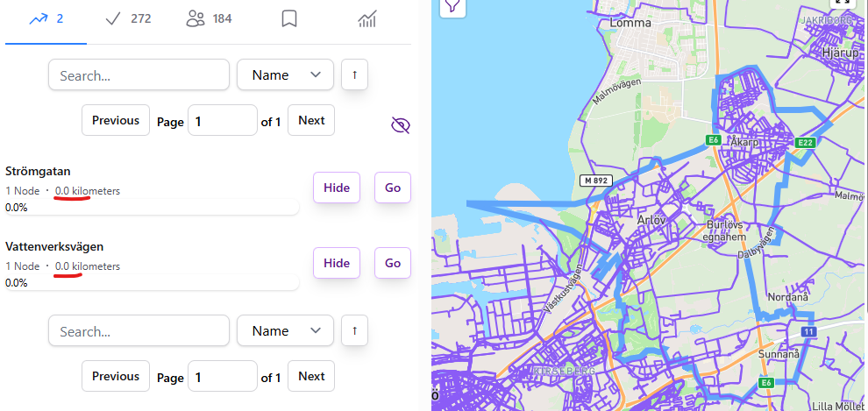The image size is (868, 411).
Task: Focus the top Search field
Action: click(139, 75)
